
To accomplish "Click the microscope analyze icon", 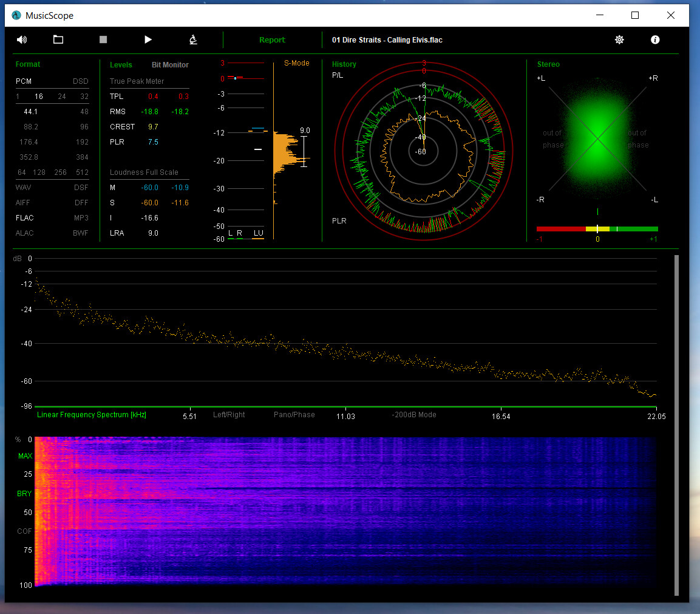I will [193, 39].
